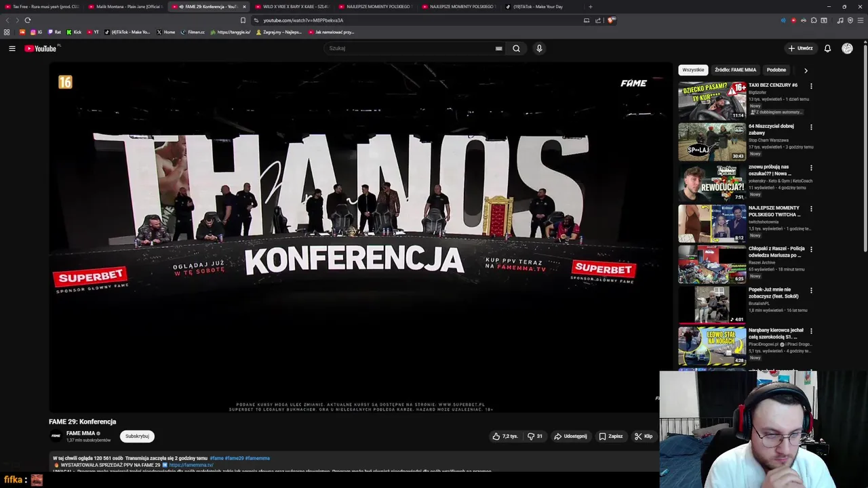Save video with Zapisz button

point(610,436)
